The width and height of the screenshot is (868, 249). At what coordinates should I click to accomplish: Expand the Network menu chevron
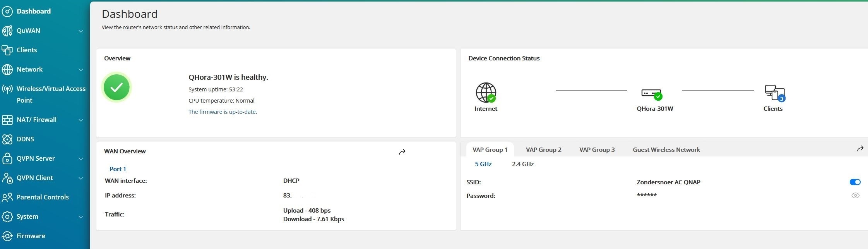(81, 70)
